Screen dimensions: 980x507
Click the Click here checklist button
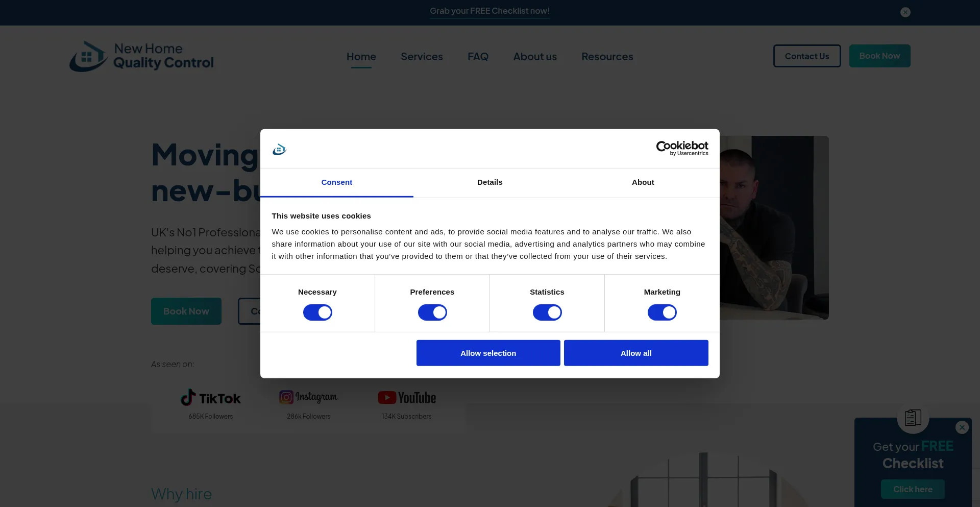pyautogui.click(x=913, y=489)
